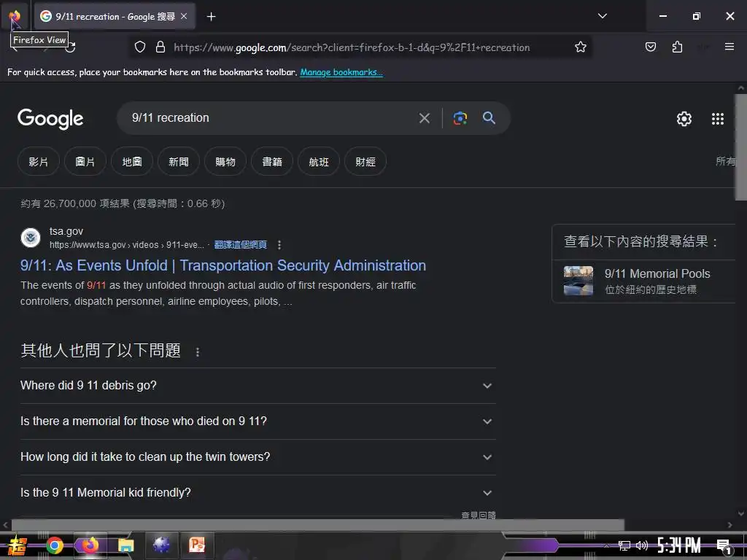Open PowerPoint from the taskbar

pyautogui.click(x=197, y=545)
